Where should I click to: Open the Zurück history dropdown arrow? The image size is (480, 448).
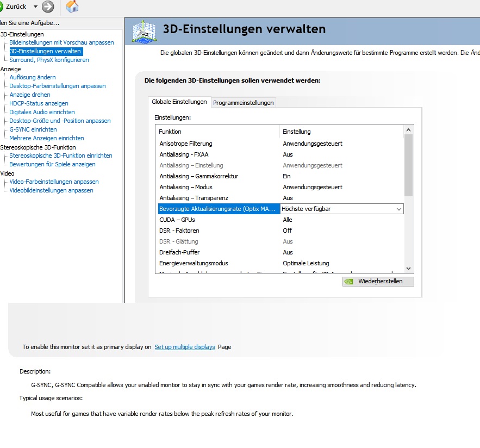pos(35,7)
